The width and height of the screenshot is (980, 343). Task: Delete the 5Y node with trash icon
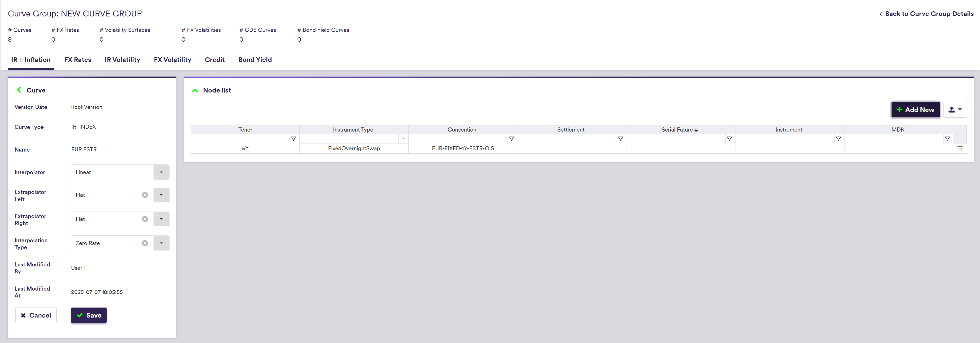(x=959, y=148)
